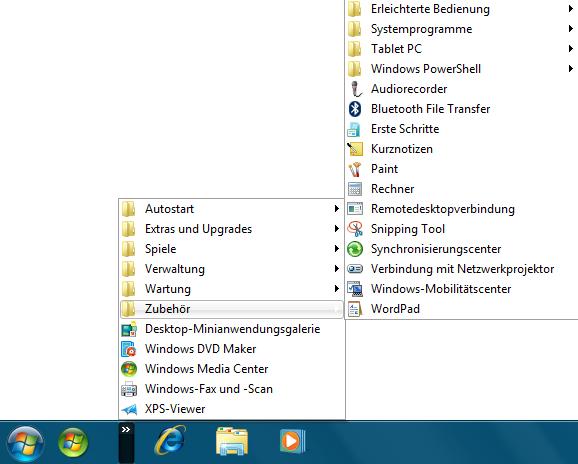Open Windows Media Player from taskbar
Viewport: 578px width, 464px height.
click(x=292, y=440)
